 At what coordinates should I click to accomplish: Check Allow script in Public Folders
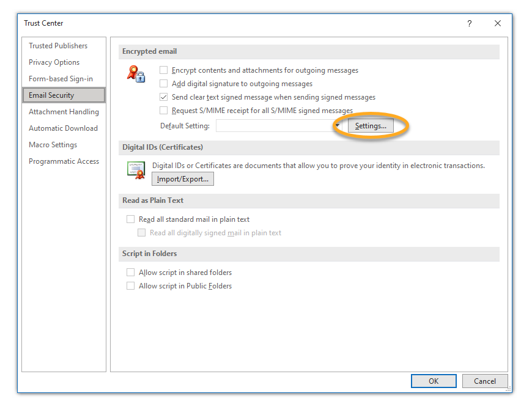130,286
